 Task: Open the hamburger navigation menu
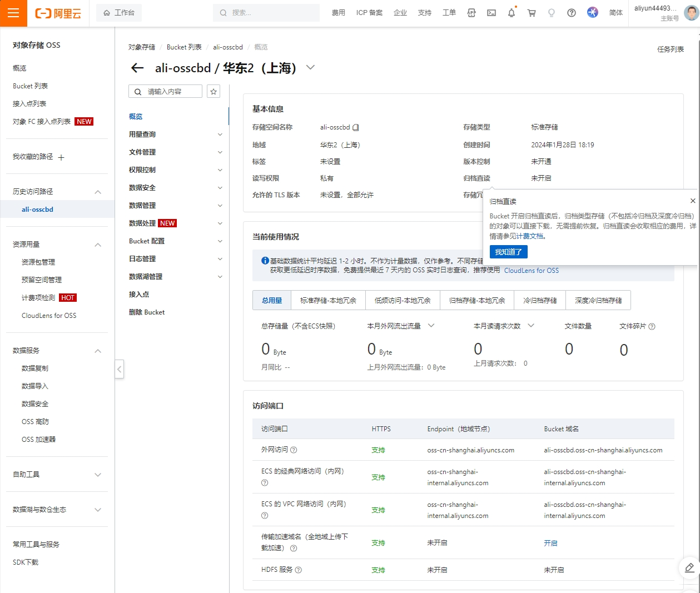13,13
